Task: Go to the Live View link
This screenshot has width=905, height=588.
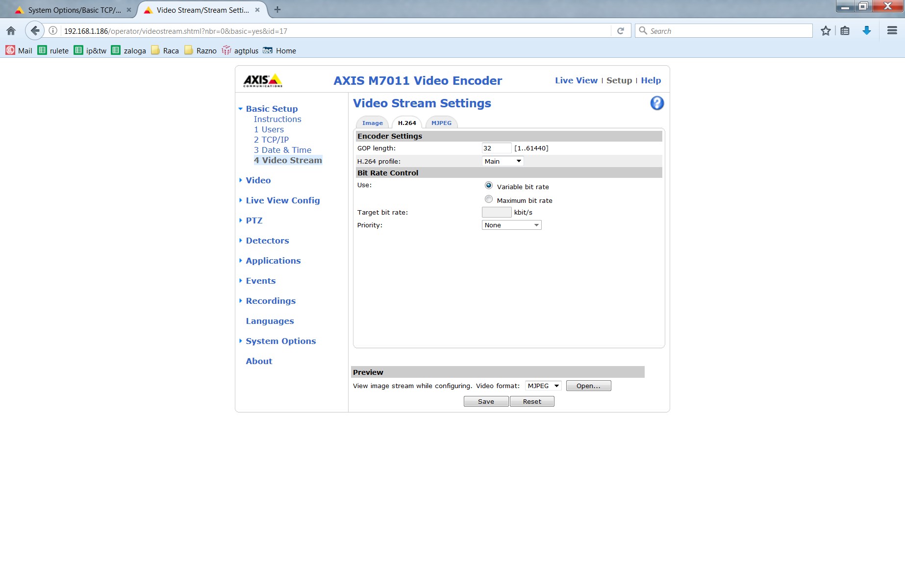Action: tap(576, 80)
